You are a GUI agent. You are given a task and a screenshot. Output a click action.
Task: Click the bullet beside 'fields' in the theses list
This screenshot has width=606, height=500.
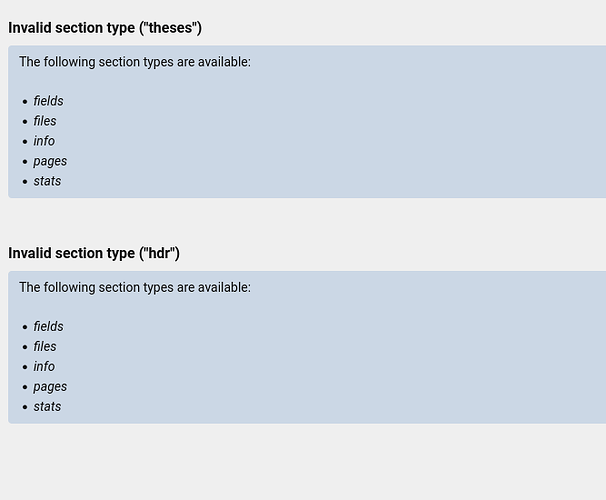(x=25, y=102)
